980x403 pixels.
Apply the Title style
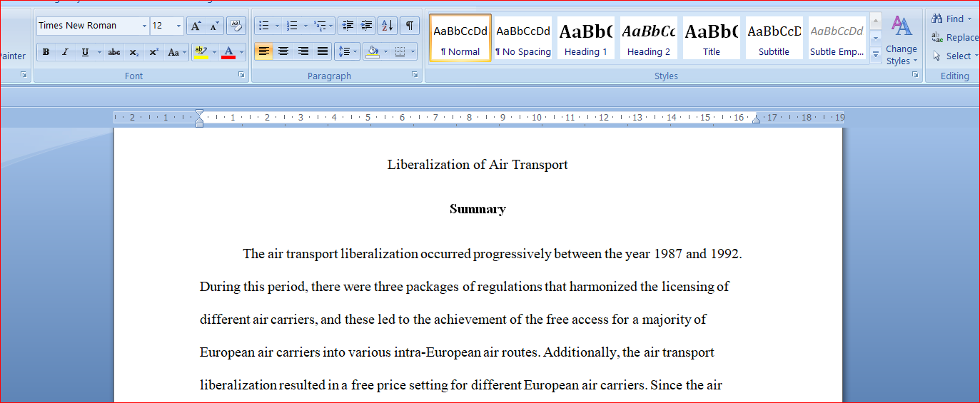click(x=712, y=38)
